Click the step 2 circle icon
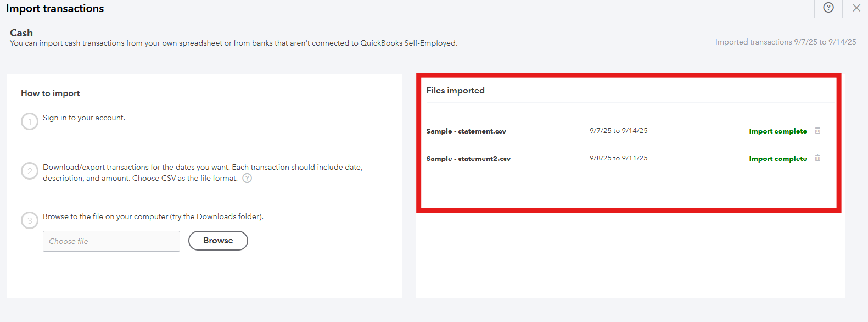 [x=30, y=171]
